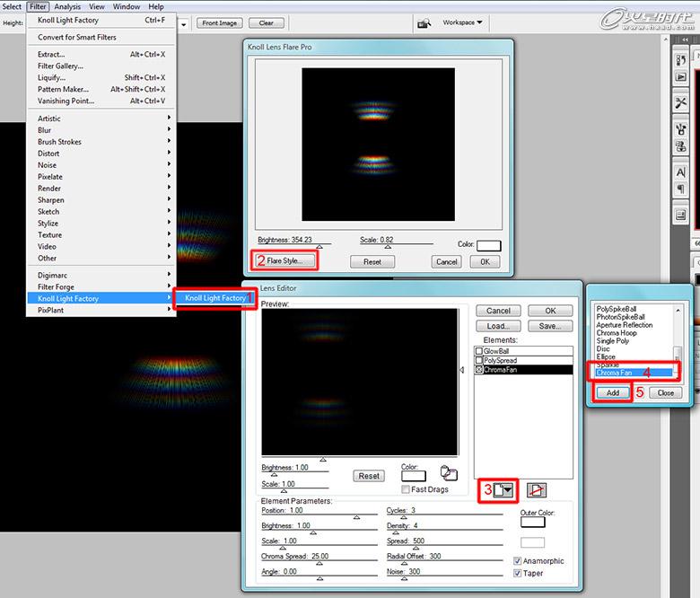The width and height of the screenshot is (700, 598).
Task: Click Lens Editor Color swatch
Action: pos(414,476)
